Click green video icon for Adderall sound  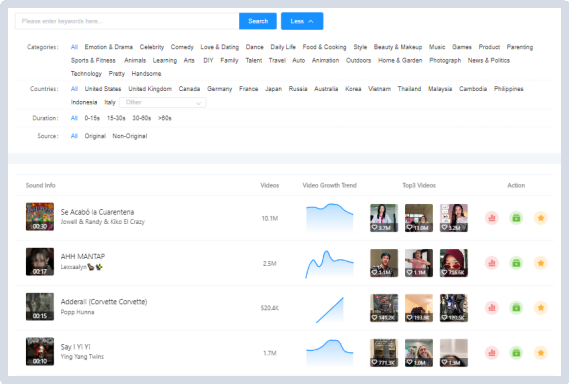click(516, 308)
